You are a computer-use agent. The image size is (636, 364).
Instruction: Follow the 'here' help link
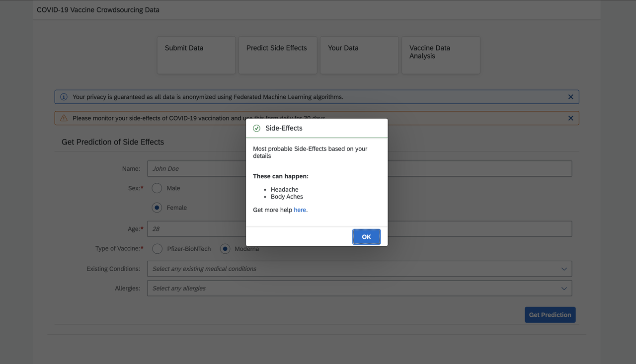pos(300,210)
